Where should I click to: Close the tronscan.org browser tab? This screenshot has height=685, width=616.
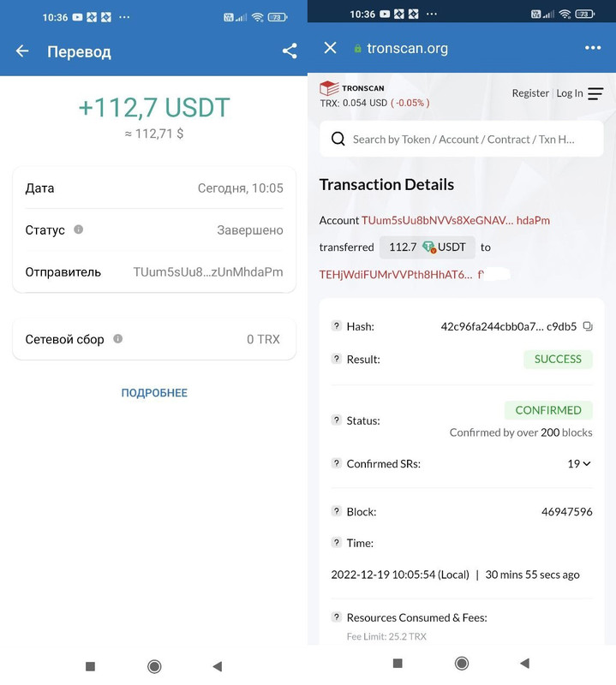coord(331,48)
